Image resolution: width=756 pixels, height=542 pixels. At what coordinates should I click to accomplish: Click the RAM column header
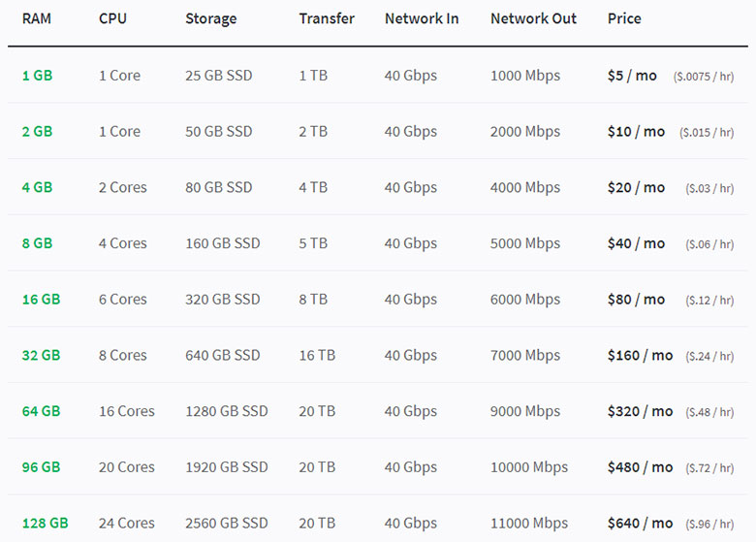pos(38,18)
